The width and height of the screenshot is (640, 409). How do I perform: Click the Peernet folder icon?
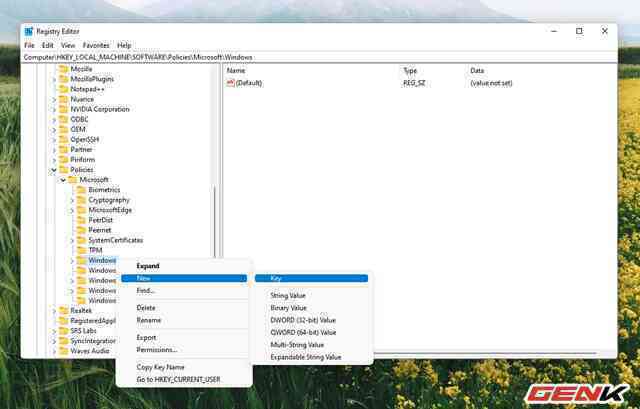pyautogui.click(x=82, y=230)
